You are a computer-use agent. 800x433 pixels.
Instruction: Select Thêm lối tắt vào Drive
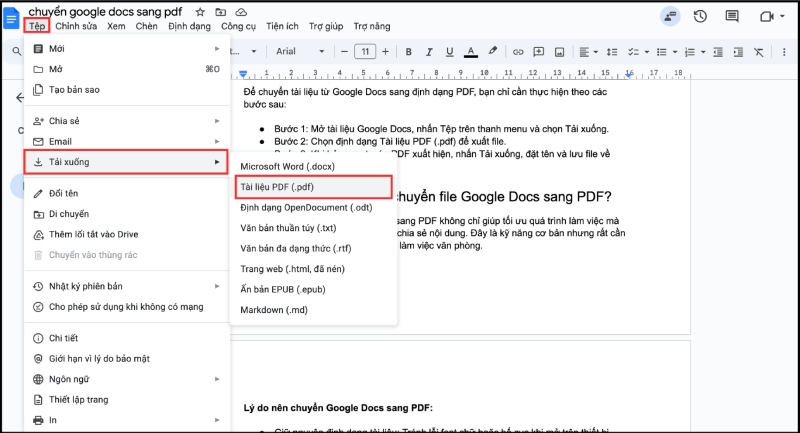pos(127,234)
